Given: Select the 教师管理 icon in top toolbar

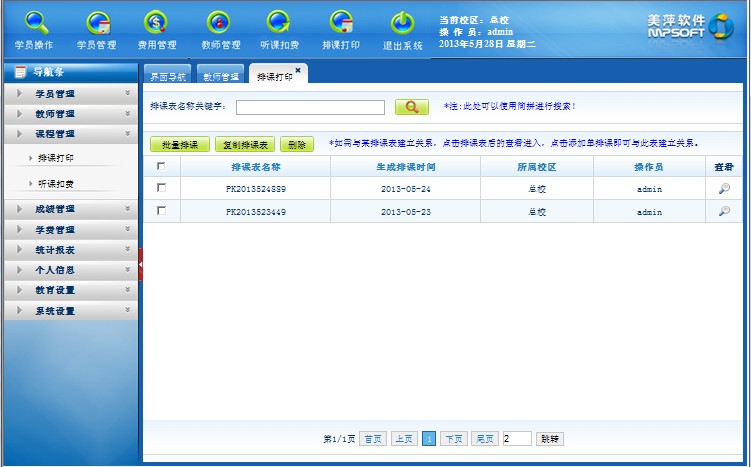Looking at the screenshot, I should 220,23.
